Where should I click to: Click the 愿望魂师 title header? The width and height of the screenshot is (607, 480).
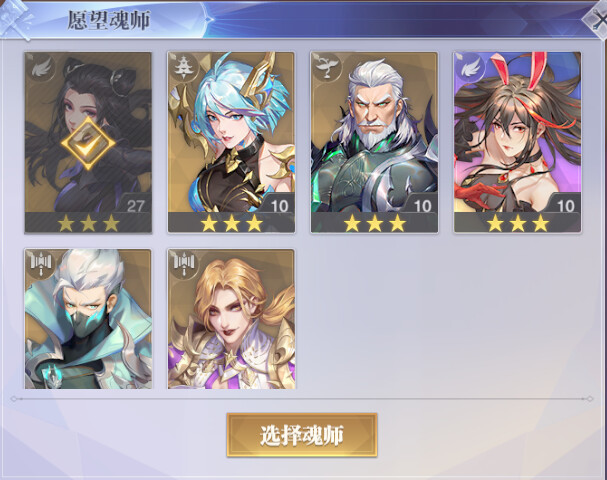[109, 20]
